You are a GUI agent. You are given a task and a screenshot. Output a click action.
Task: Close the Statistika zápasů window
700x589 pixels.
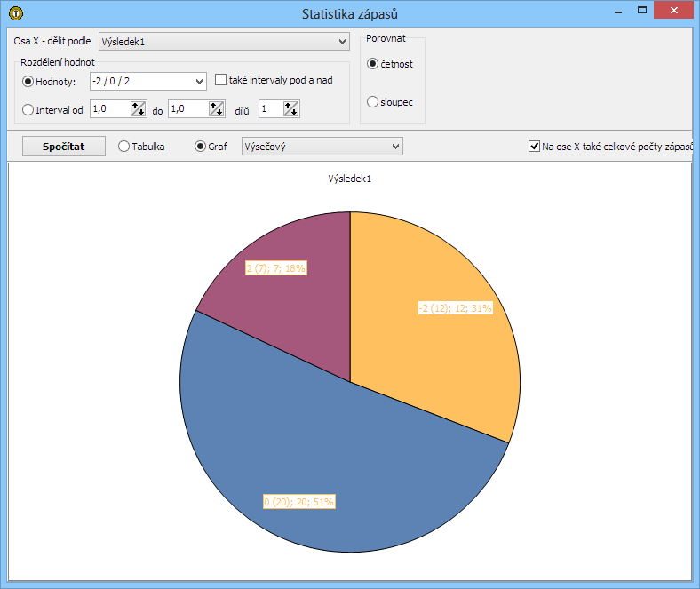pos(673,10)
